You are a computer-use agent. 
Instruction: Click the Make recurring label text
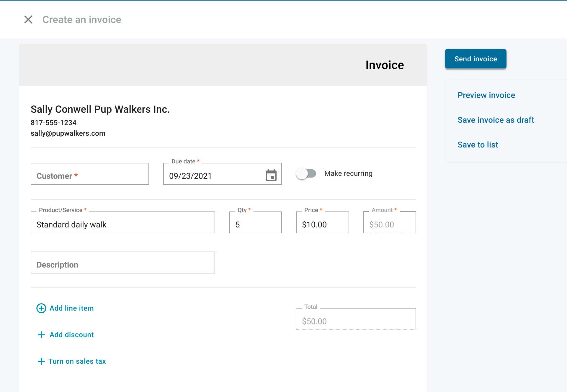pos(348,173)
